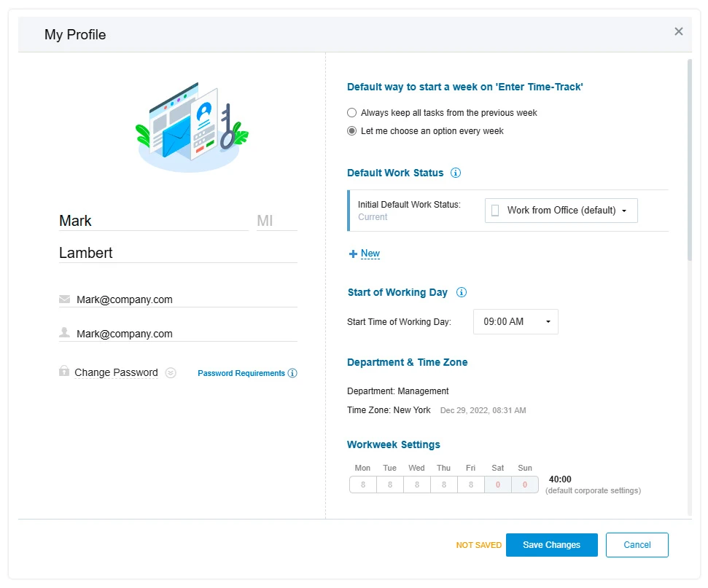Click the first name field containing Mark
Image resolution: width=708 pixels, height=588 pixels.
pyautogui.click(x=153, y=221)
